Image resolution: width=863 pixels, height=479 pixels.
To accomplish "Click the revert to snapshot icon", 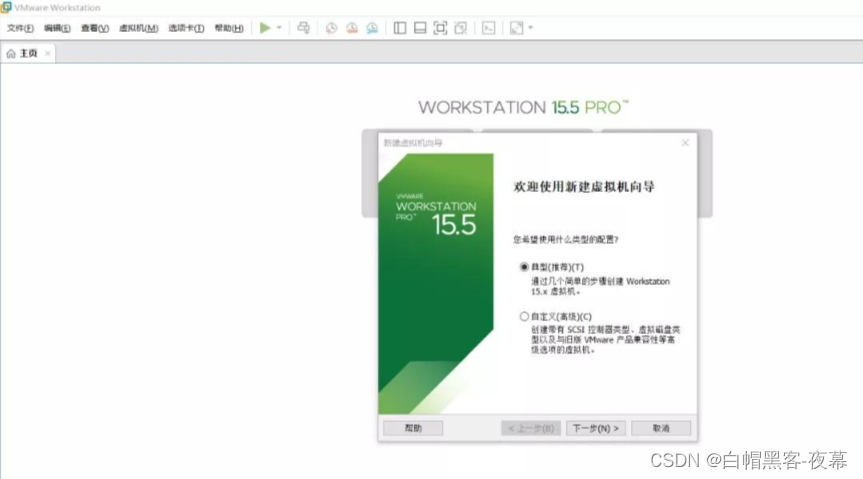I will coord(352,28).
